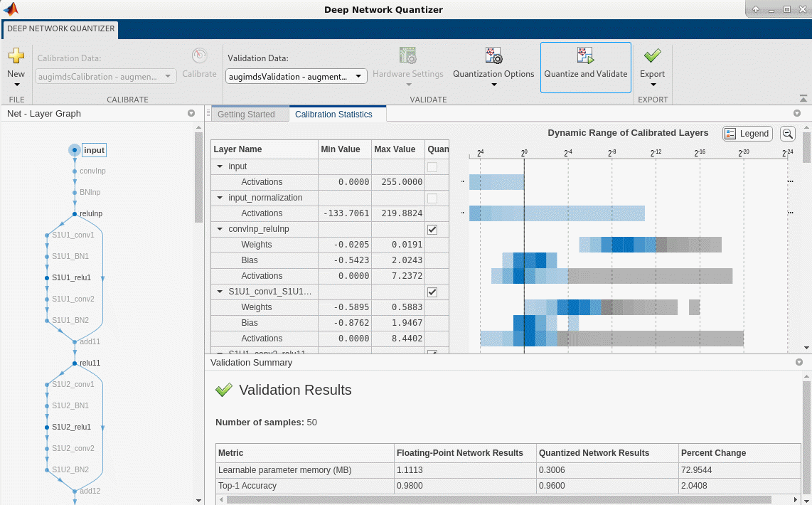Select the convInp graph node

[x=75, y=171]
